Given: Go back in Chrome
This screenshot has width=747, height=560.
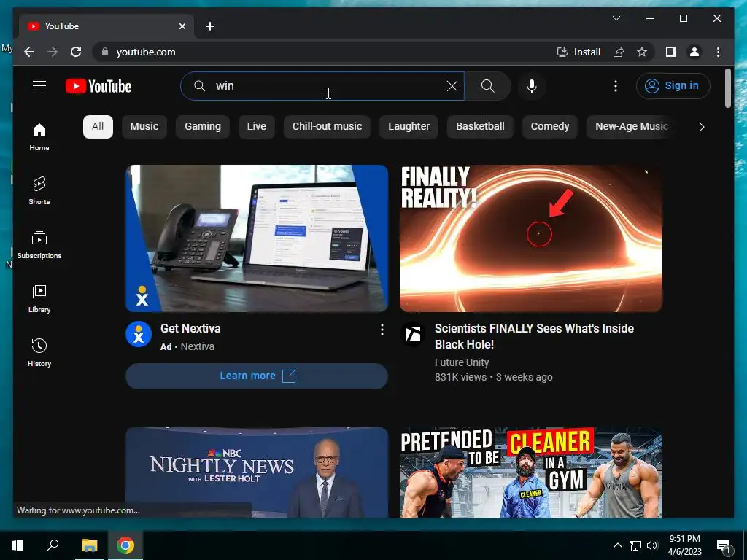Looking at the screenshot, I should tap(29, 52).
